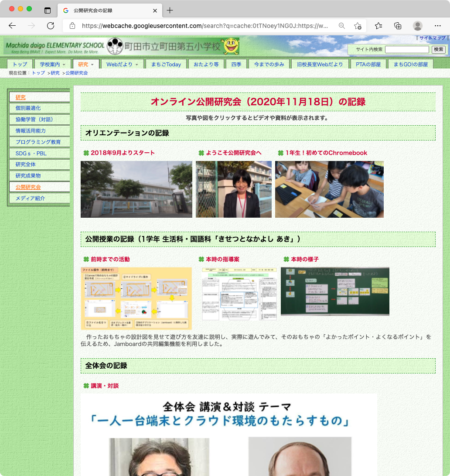Open the サイトマップ link
Viewport: 450px width, 476px height.
pos(433,38)
